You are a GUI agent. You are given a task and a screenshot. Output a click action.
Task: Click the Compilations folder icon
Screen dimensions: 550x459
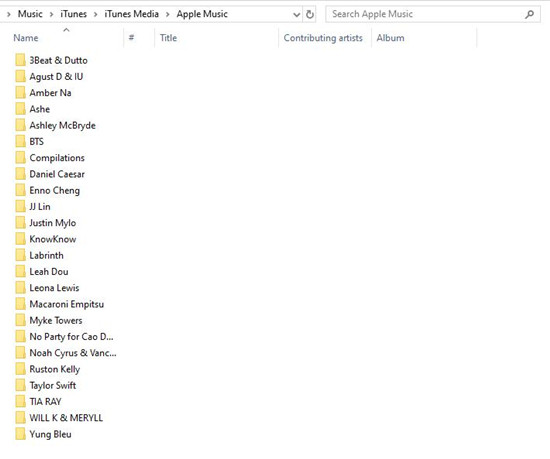[20, 157]
